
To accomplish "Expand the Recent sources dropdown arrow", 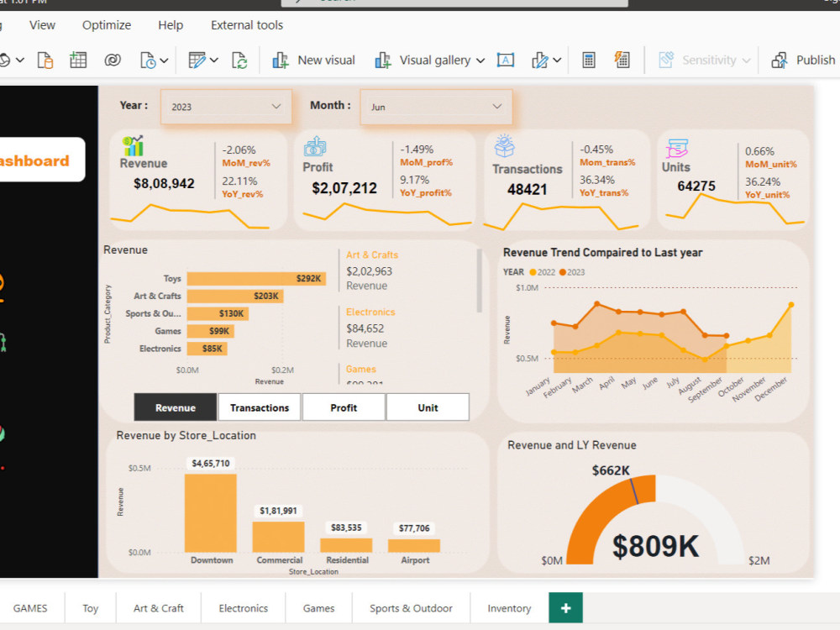I will [164, 60].
